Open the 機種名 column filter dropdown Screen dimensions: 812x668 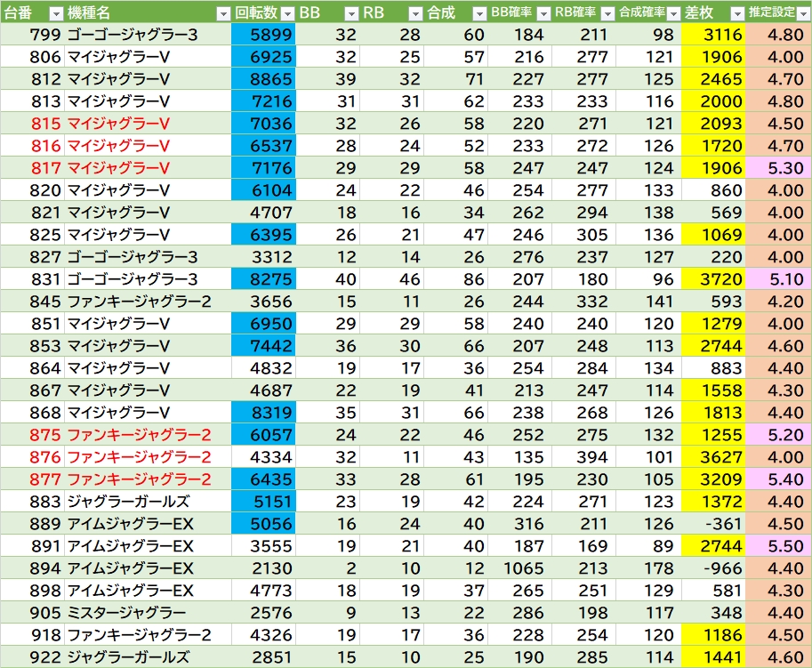click(x=223, y=13)
